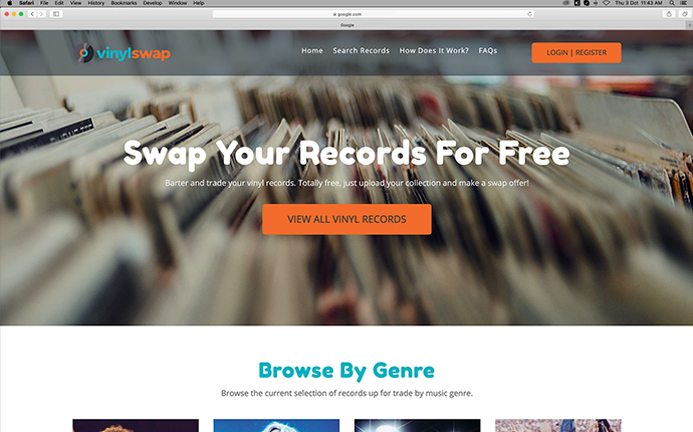This screenshot has width=693, height=432.
Task: Reload the page with refresh icon
Action: (x=529, y=14)
